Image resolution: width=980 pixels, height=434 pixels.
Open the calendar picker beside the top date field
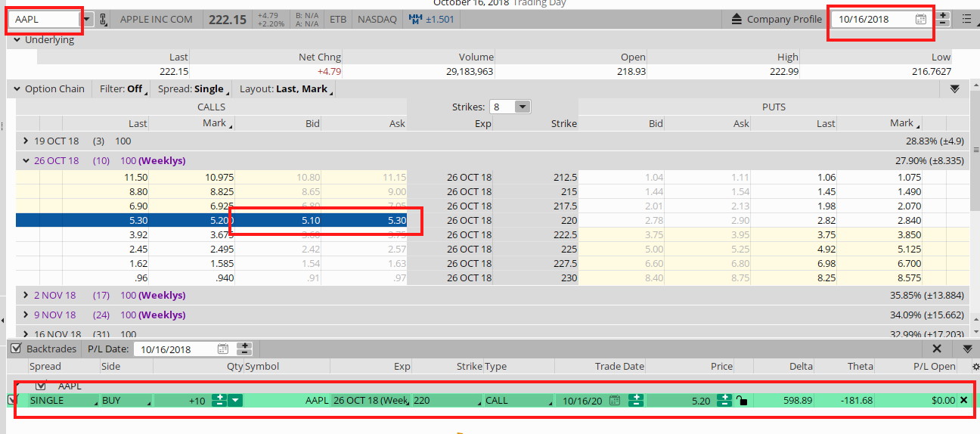click(x=920, y=20)
